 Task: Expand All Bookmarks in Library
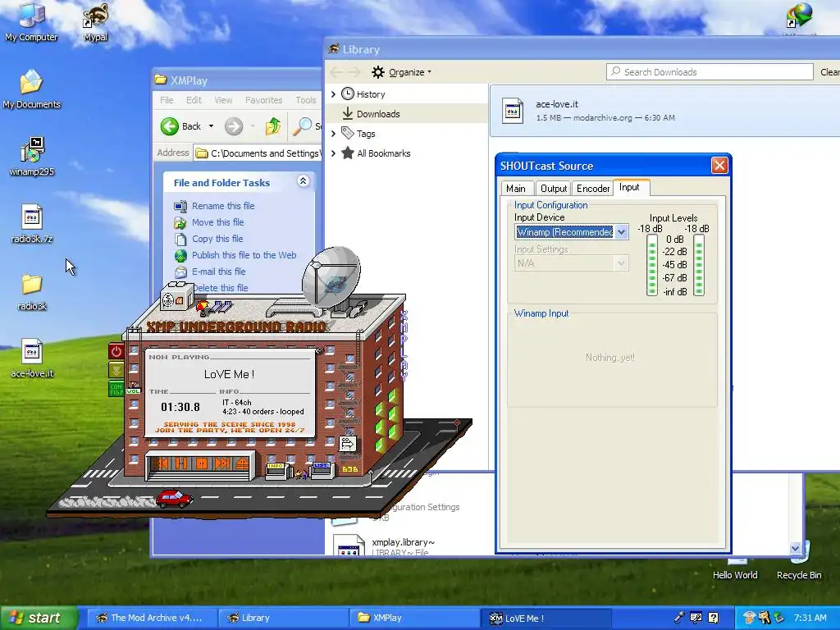tap(333, 153)
